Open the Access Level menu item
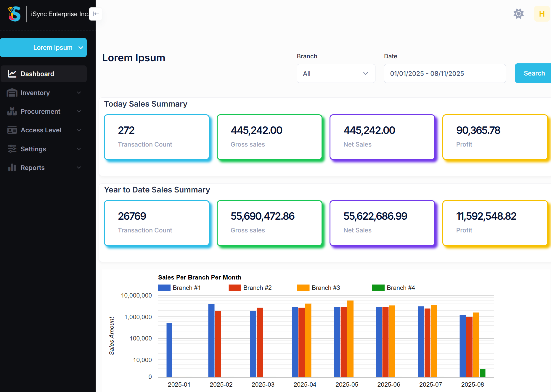Viewport: 551px width, 392px height. click(x=41, y=130)
